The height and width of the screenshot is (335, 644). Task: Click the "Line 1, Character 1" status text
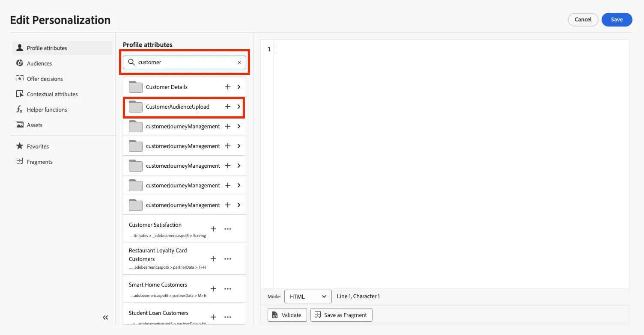pos(358,296)
